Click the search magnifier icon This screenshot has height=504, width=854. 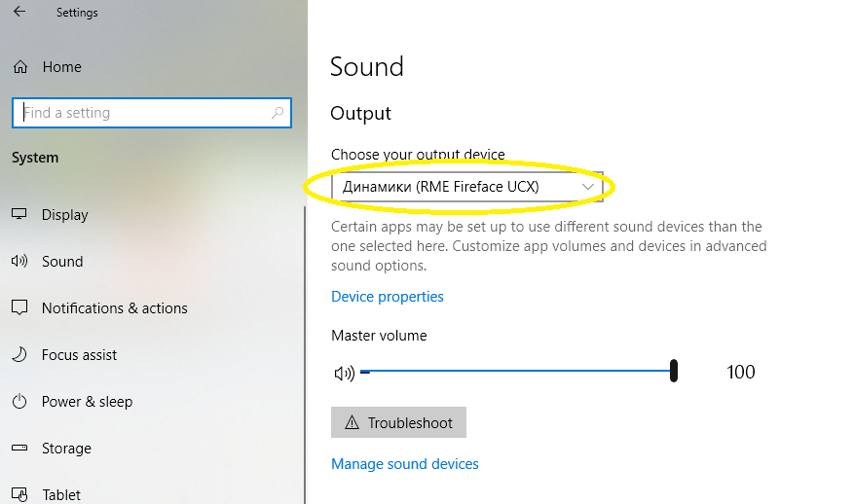[278, 113]
